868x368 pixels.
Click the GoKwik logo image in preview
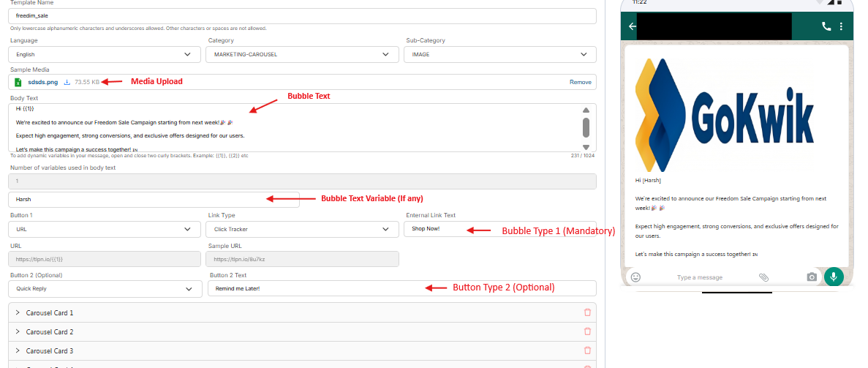(x=725, y=114)
